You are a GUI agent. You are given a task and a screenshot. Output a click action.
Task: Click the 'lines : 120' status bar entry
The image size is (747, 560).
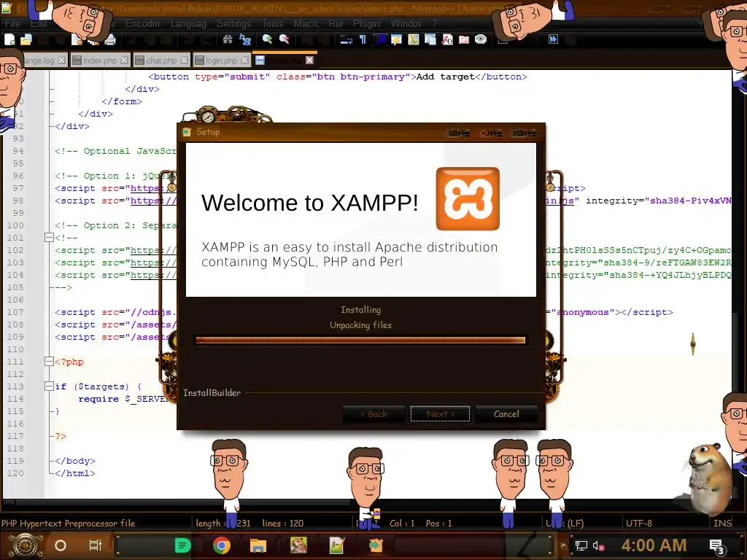pos(282,523)
